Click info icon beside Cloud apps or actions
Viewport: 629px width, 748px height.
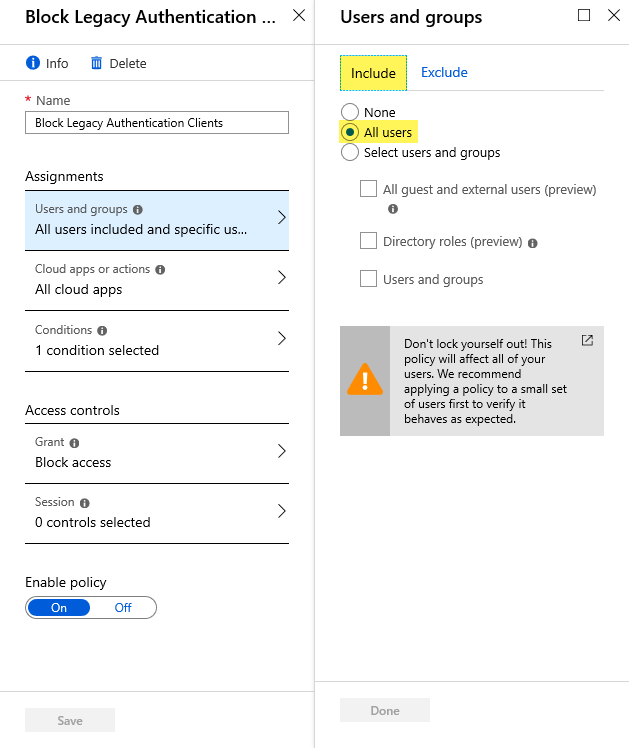(x=160, y=270)
